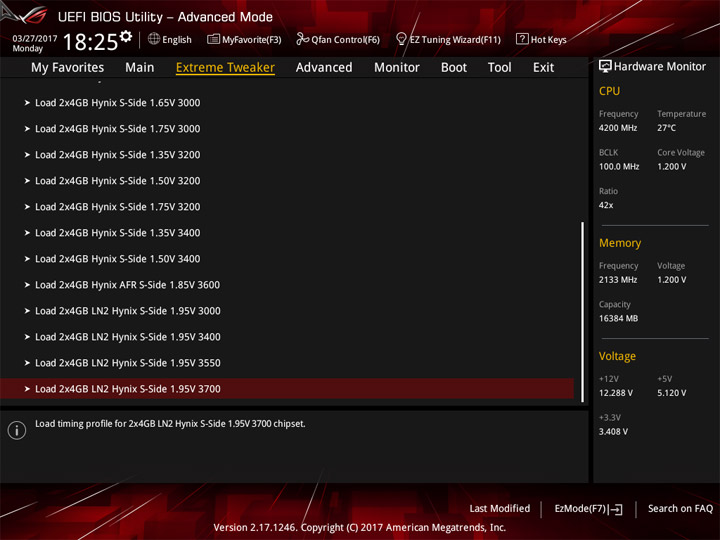Image resolution: width=720 pixels, height=540 pixels.
Task: Click +5V 5.120 V reading
Action: click(x=672, y=393)
